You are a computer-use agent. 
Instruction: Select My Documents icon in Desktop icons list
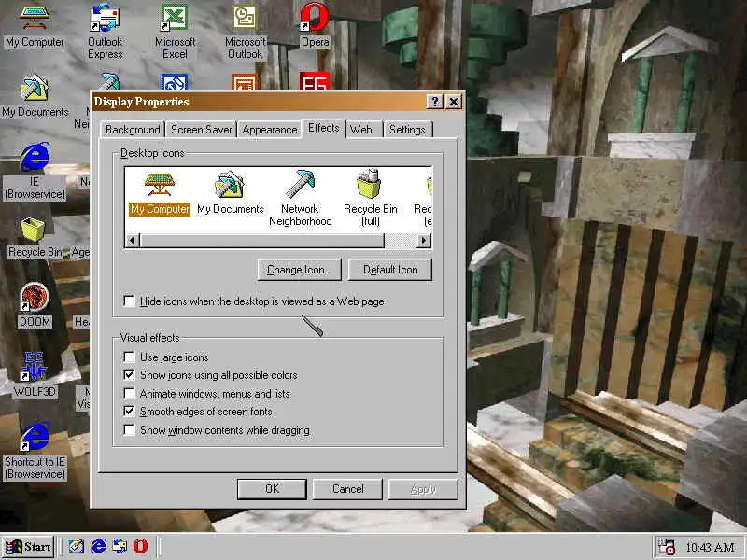coord(230,194)
